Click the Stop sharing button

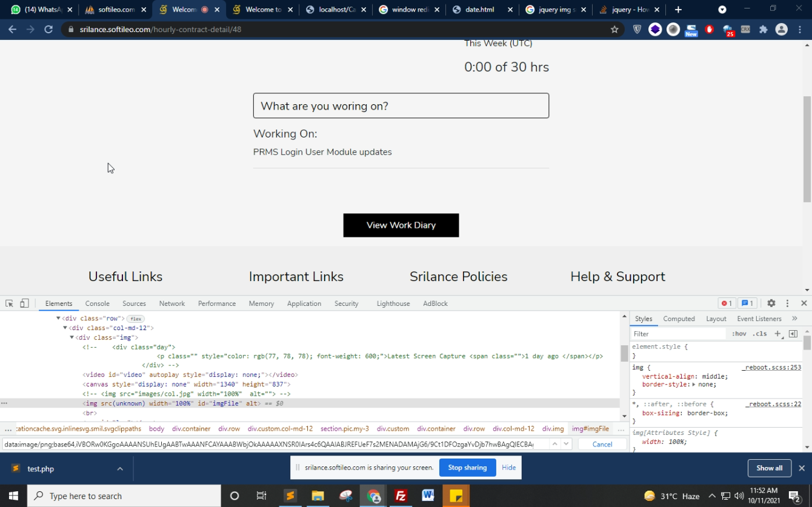pyautogui.click(x=467, y=468)
